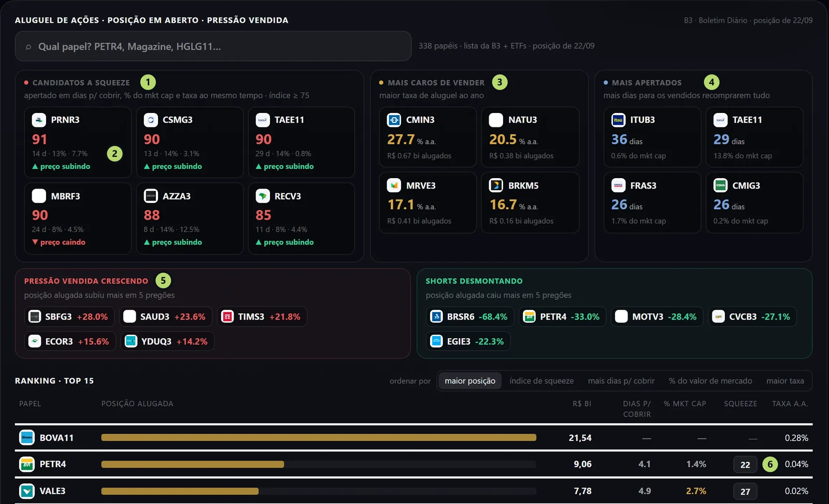829x504 pixels.
Task: Switch sorting to mais dias p/ cobrir
Action: click(621, 381)
